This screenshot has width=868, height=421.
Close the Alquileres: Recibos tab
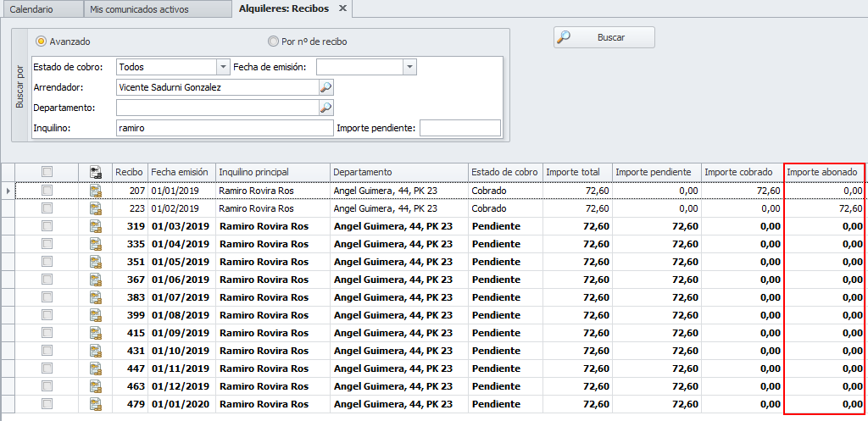342,8
